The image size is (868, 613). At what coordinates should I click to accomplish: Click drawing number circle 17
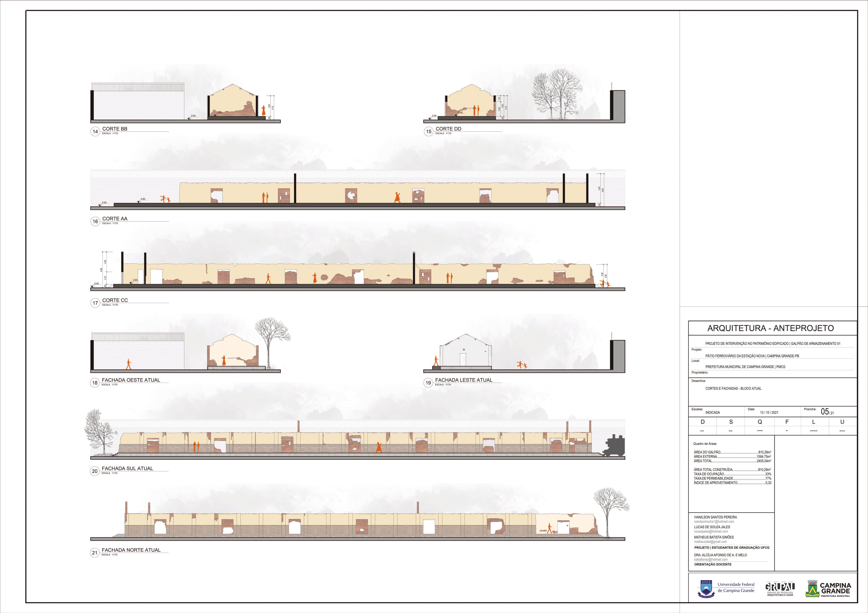pyautogui.click(x=95, y=303)
